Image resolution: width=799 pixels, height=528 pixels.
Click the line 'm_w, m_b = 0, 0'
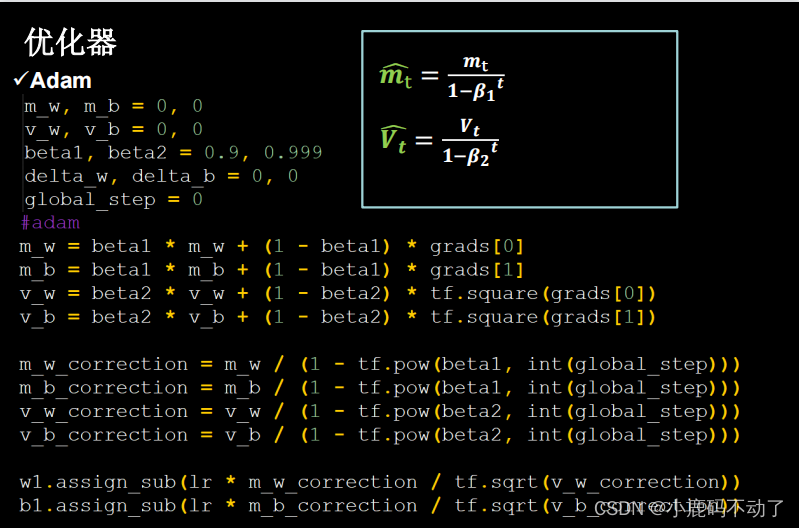tap(113, 106)
